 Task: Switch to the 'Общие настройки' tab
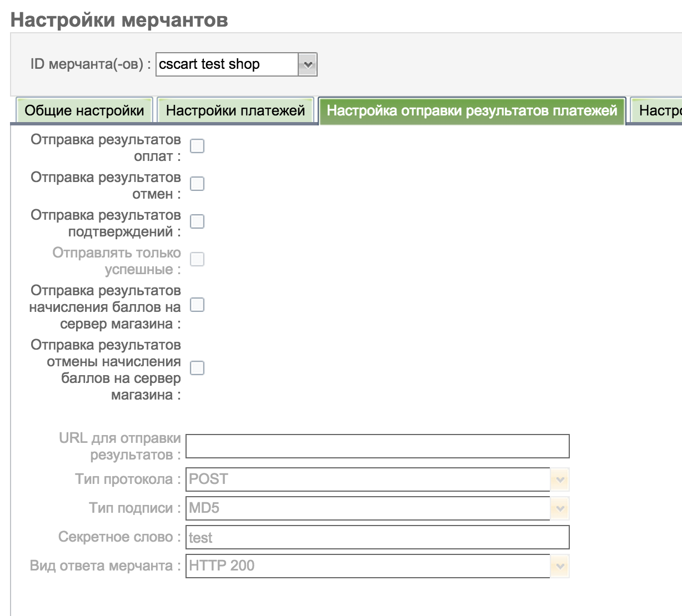[x=84, y=110]
